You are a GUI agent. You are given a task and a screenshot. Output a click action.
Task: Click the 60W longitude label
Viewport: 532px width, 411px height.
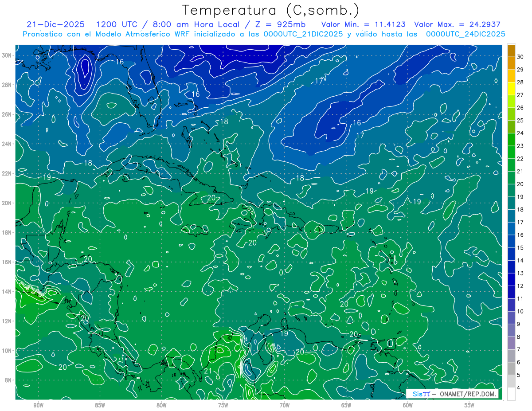pos(408,405)
